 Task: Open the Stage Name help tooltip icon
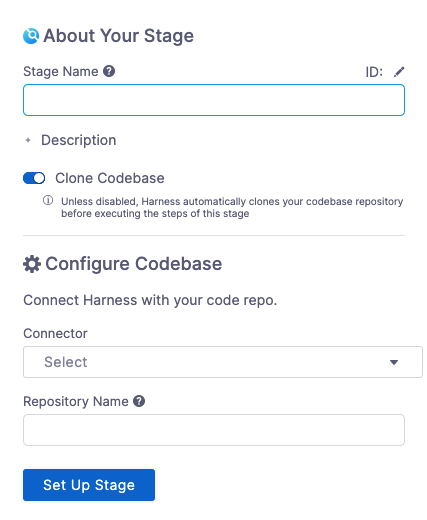(x=109, y=71)
